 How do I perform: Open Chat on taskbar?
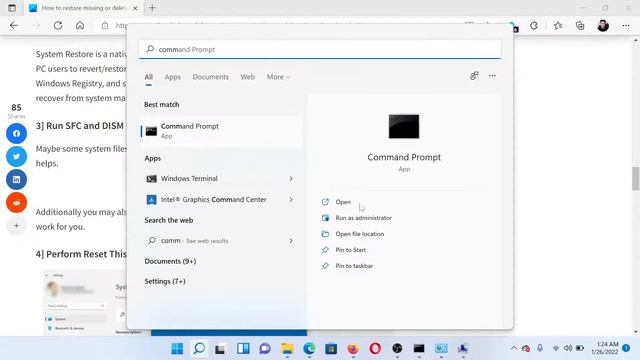pyautogui.click(x=265, y=349)
